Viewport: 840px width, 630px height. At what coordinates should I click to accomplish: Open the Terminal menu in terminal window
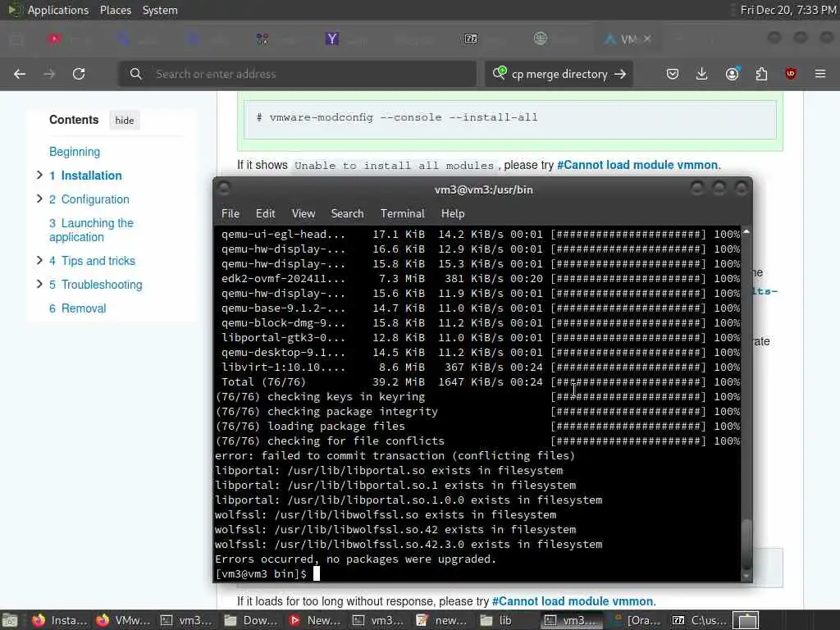pyautogui.click(x=402, y=213)
